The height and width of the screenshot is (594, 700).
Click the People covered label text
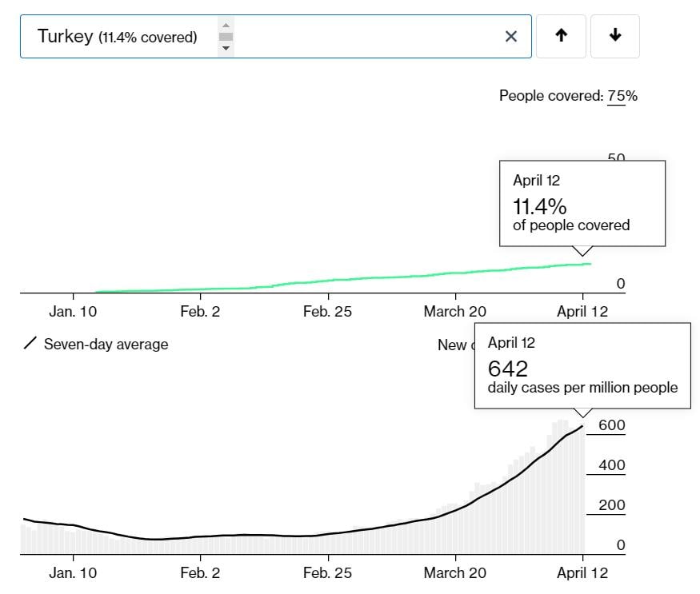pos(551,96)
